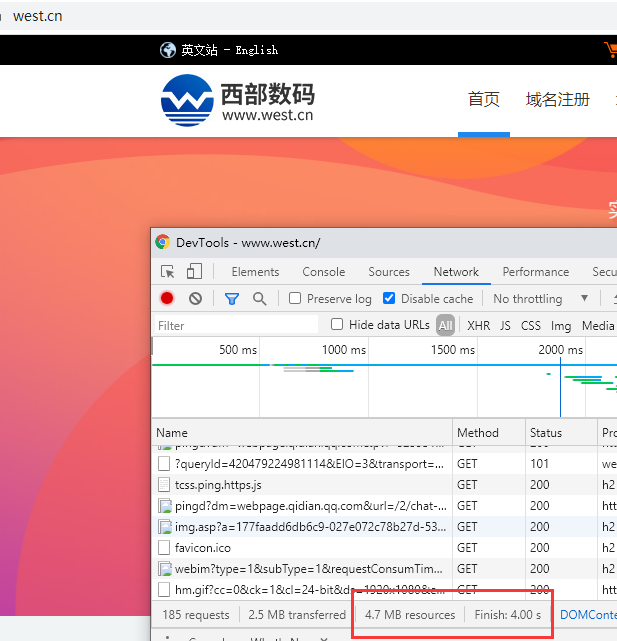This screenshot has width=617, height=641.
Task: Enable the Preserve log checkbox
Action: (295, 298)
